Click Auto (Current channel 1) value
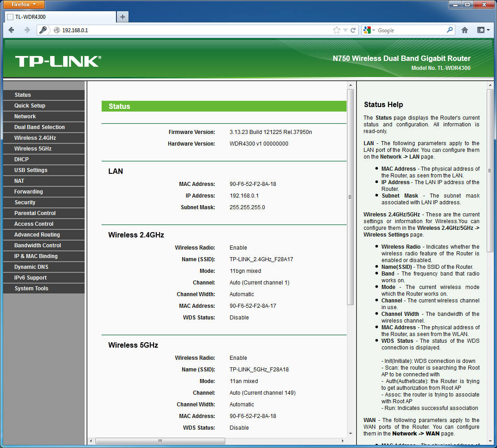Screen dimensions: 497x448 pyautogui.click(x=259, y=283)
